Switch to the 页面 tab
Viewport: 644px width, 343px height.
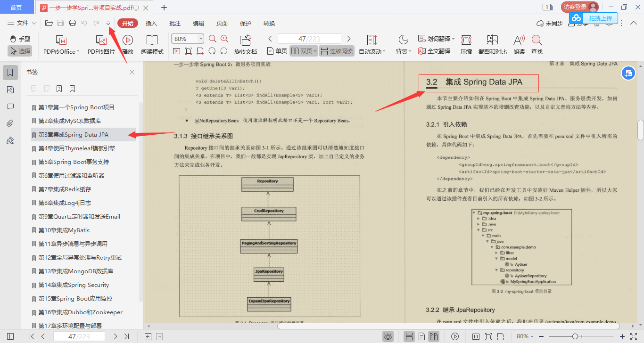[x=222, y=23]
